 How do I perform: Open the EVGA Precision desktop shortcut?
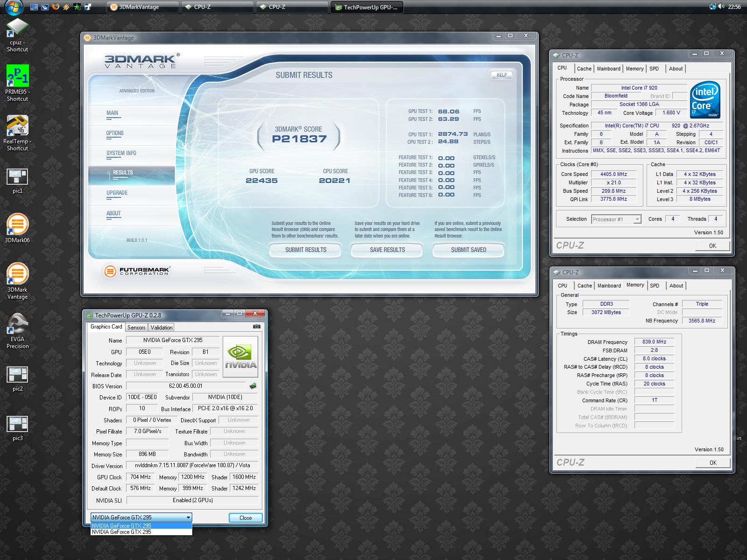coord(17,330)
